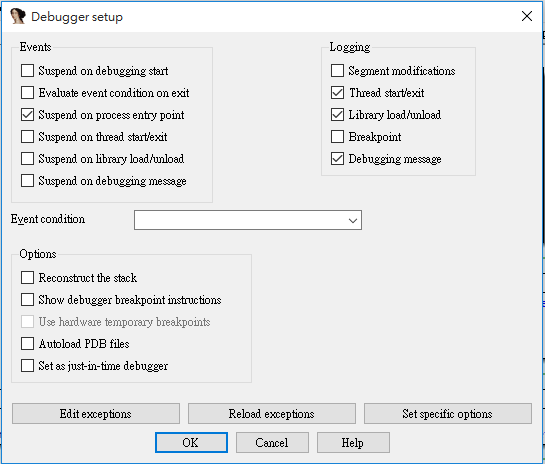Open Edit exceptions
The height and width of the screenshot is (464, 545).
point(96,414)
